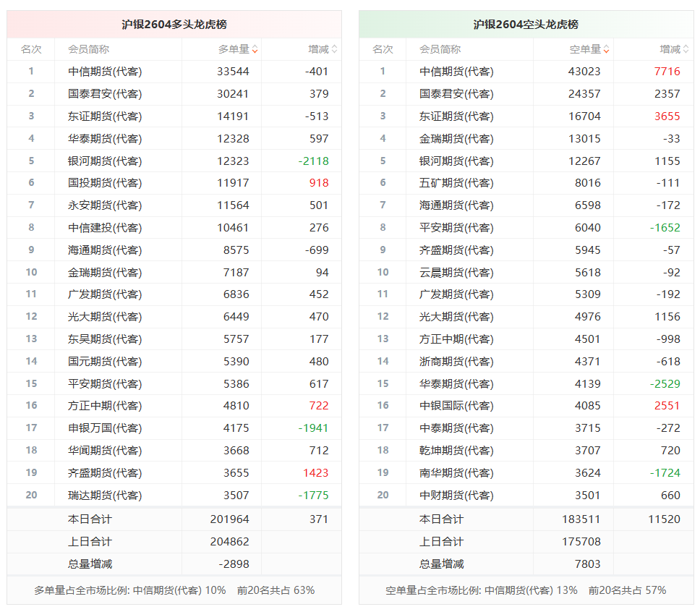Image resolution: width=700 pixels, height=612 pixels.
Task: Select 金瑞期货(代客) in short table rank 4
Action: tap(456, 138)
